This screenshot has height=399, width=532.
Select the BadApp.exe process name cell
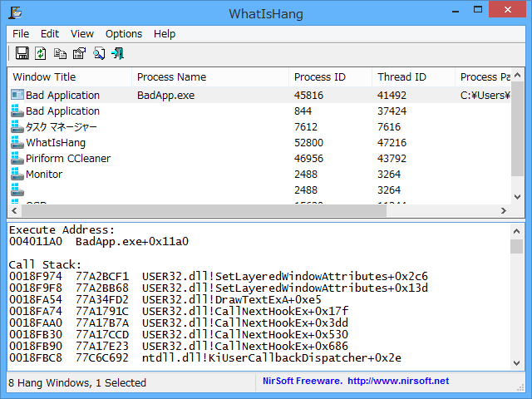(166, 95)
